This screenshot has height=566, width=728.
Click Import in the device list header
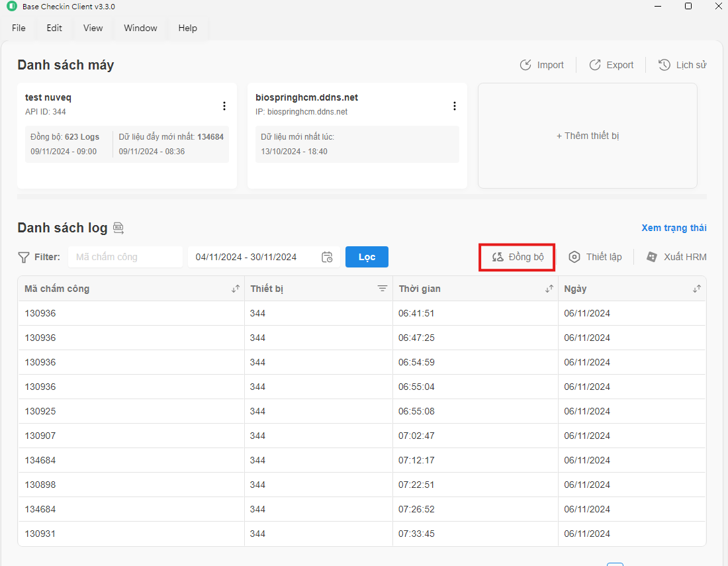542,65
